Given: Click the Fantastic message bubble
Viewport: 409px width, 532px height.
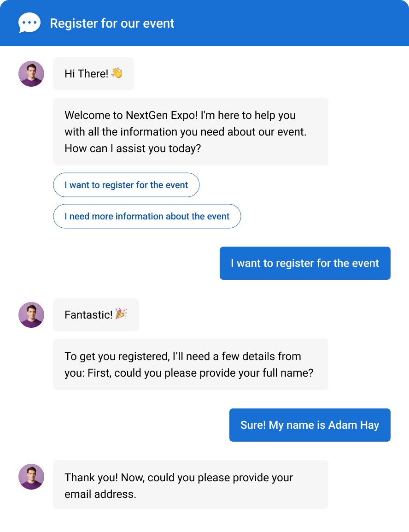Looking at the screenshot, I should (96, 315).
